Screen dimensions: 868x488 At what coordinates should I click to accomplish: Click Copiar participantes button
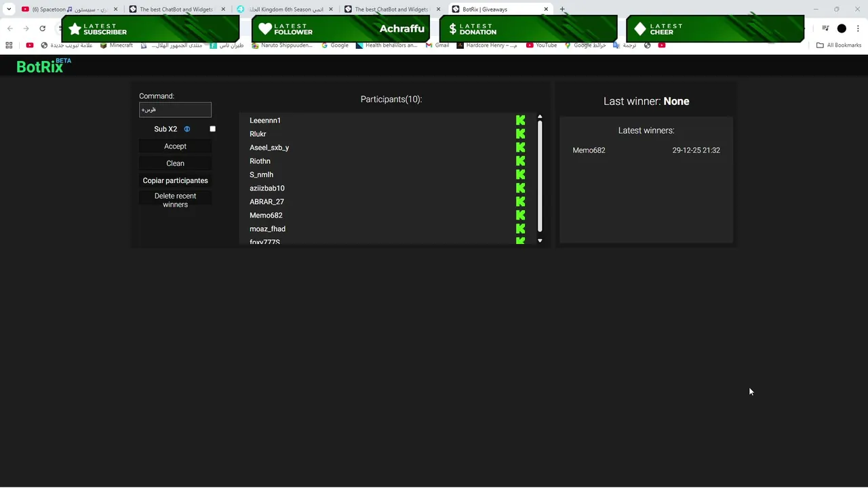[175, 181]
